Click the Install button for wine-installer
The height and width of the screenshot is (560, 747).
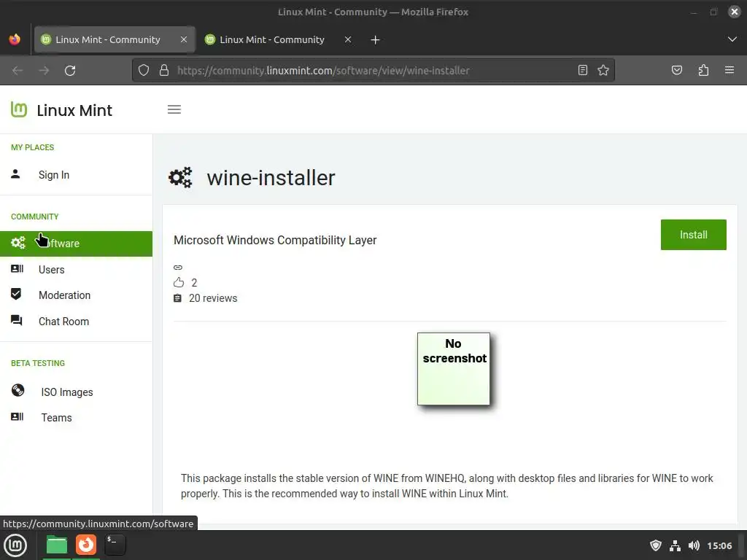coord(694,235)
